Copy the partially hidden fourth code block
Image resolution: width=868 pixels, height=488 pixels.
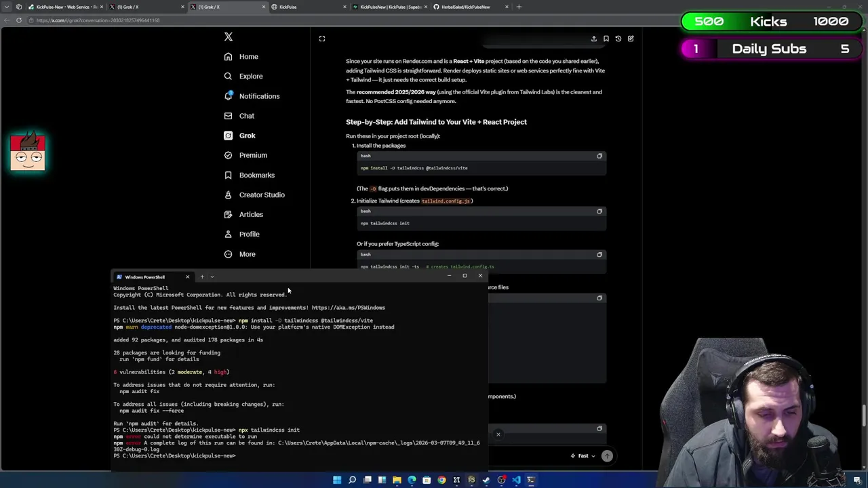(599, 298)
